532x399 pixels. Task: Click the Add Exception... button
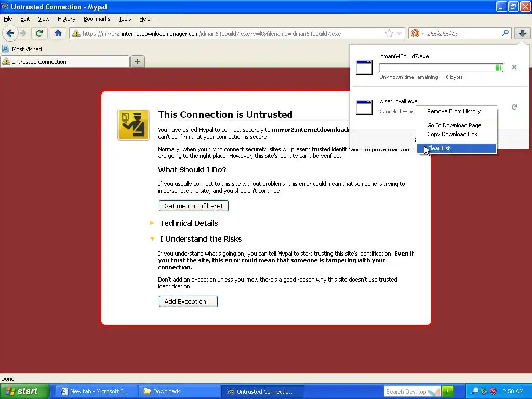pyautogui.click(x=188, y=301)
